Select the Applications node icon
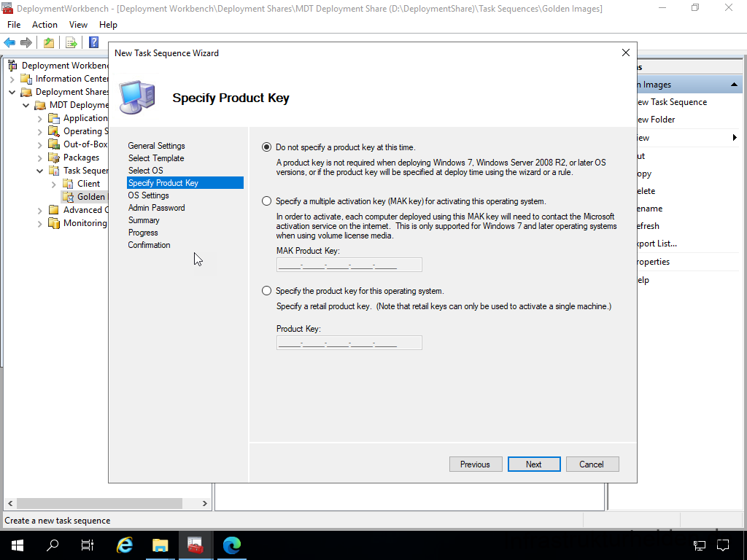747x560 pixels. pos(54,118)
